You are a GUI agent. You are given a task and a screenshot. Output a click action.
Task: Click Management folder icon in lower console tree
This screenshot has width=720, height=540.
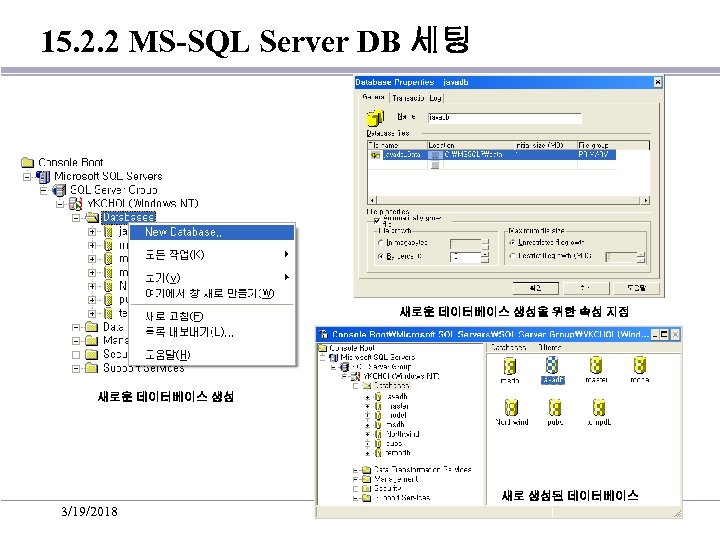pos(366,479)
